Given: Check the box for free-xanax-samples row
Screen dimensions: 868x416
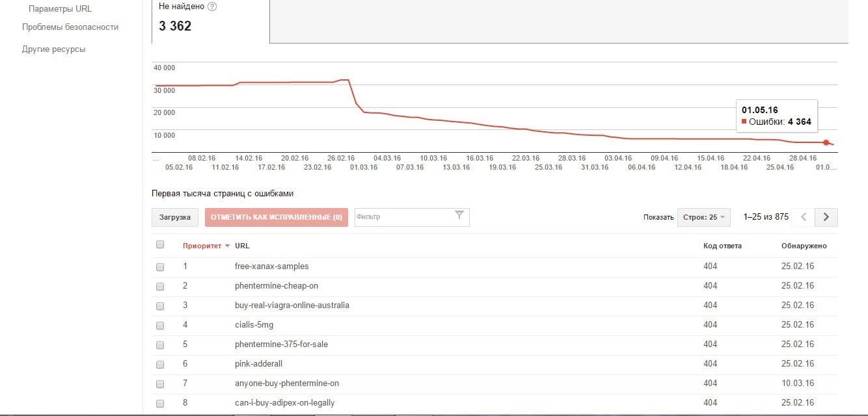Looking at the screenshot, I should (160, 266).
